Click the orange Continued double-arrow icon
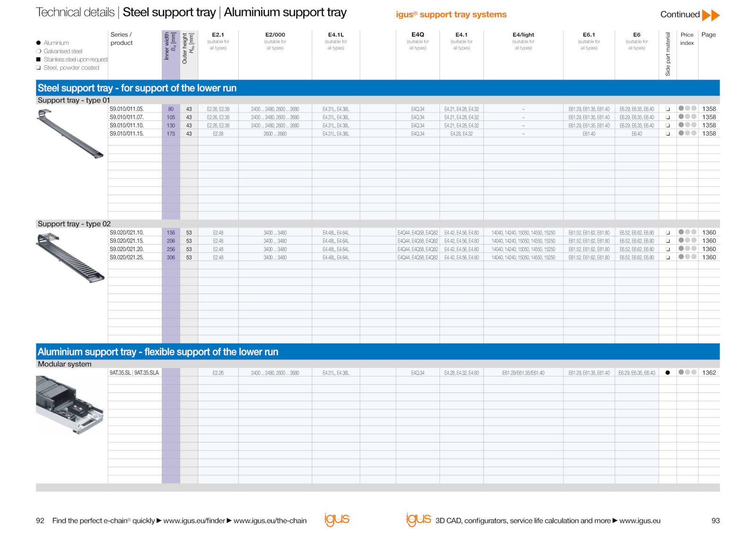The width and height of the screenshot is (756, 534). click(x=711, y=15)
